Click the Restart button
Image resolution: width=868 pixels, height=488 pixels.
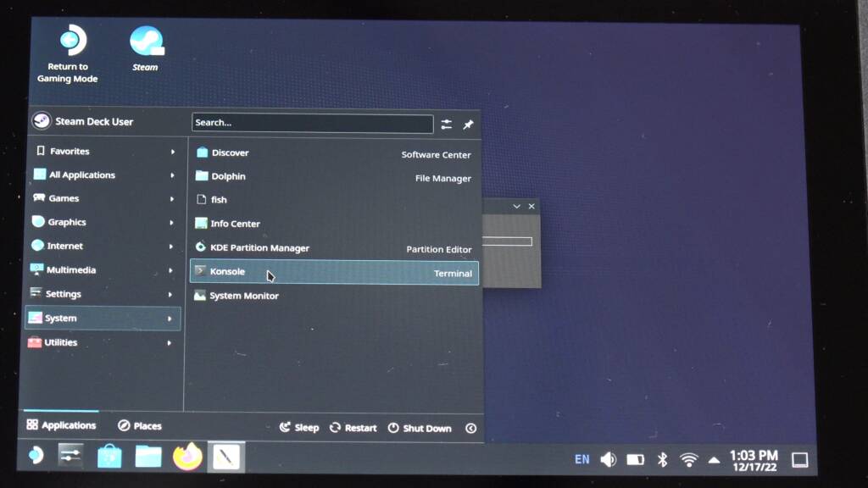click(x=353, y=428)
